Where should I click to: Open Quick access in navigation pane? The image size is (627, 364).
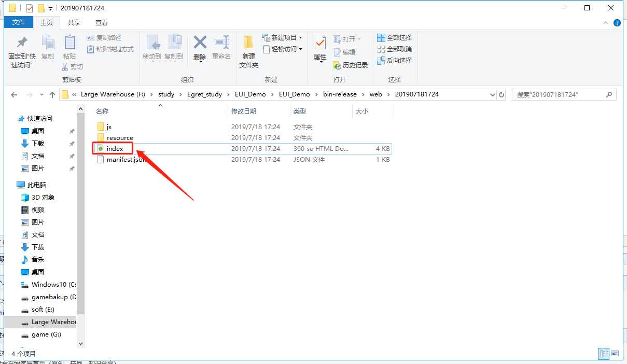tap(39, 119)
